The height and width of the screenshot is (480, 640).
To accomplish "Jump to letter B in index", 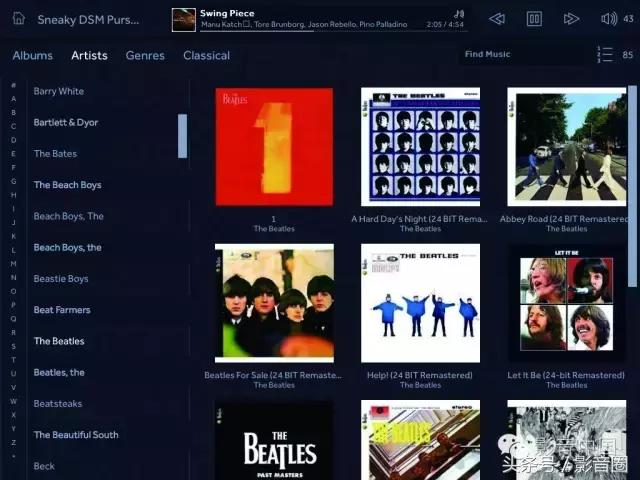I will [13, 113].
